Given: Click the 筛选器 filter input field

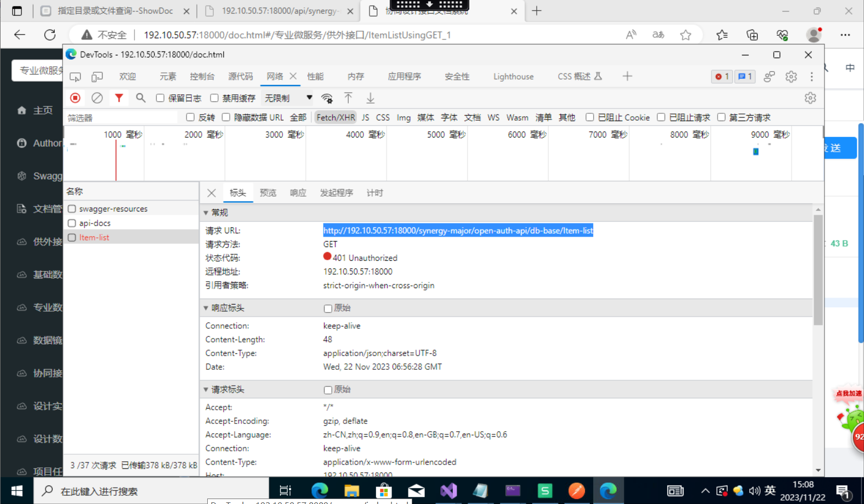Looking at the screenshot, I should pos(122,118).
